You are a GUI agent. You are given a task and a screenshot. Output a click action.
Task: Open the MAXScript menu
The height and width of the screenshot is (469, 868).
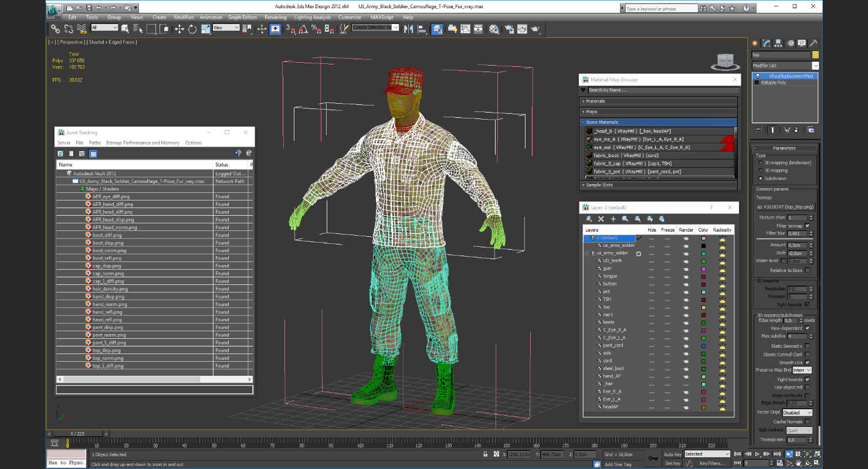[x=382, y=18]
